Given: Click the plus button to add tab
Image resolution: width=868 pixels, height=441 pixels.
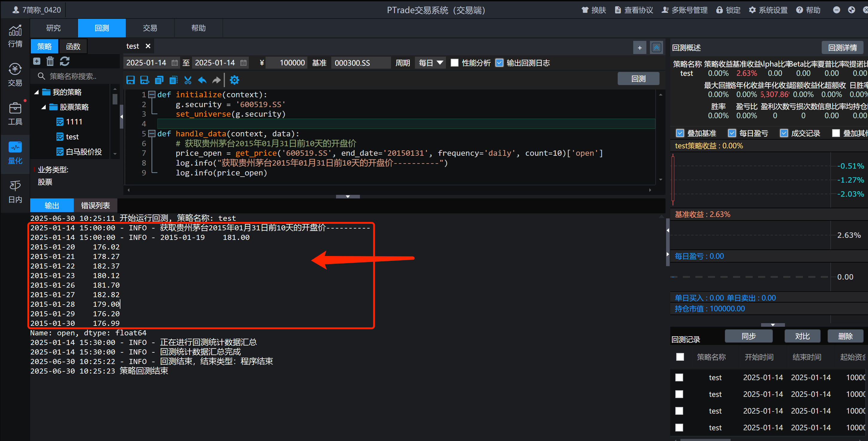Looking at the screenshot, I should coord(640,48).
